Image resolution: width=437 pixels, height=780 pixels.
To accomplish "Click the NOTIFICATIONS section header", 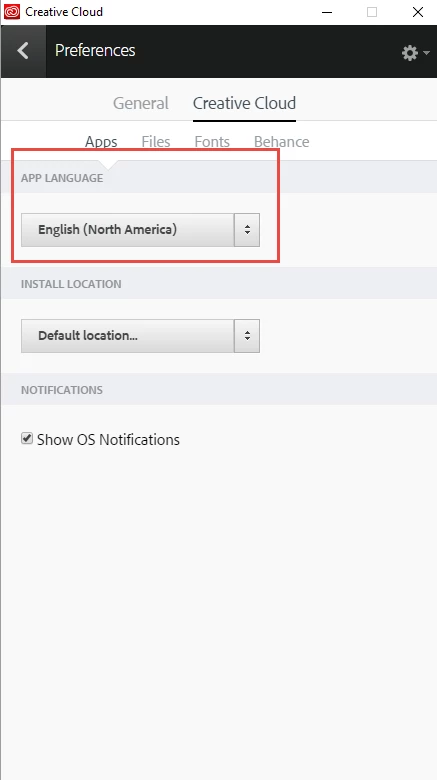I will (62, 390).
